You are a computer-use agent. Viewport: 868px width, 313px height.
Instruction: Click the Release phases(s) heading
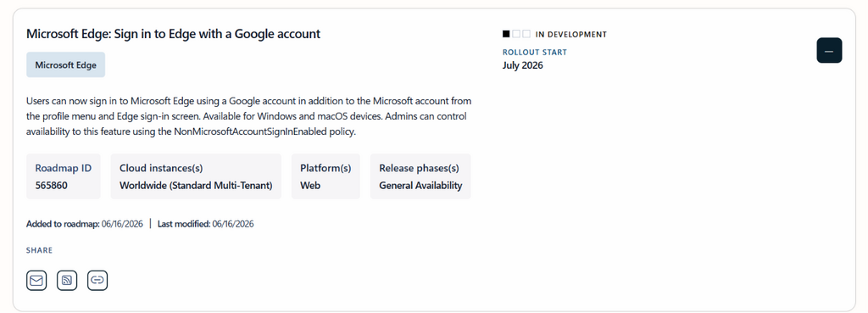click(419, 169)
